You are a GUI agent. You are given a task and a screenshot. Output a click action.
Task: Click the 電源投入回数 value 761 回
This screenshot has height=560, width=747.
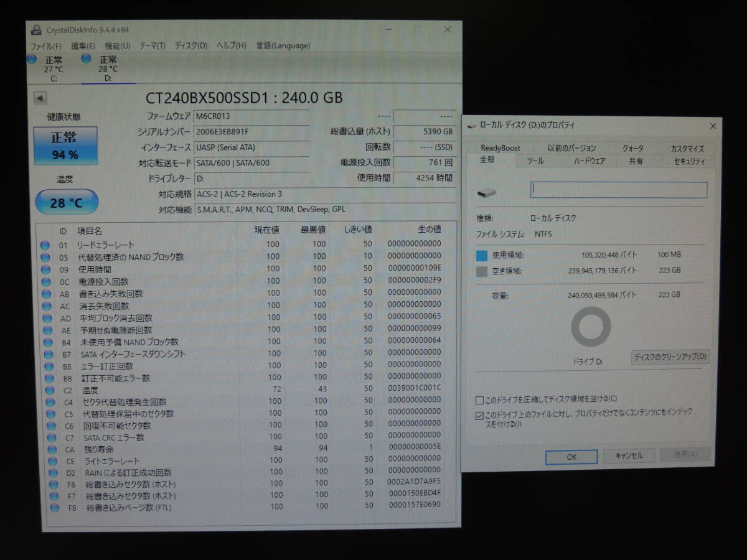(x=425, y=162)
